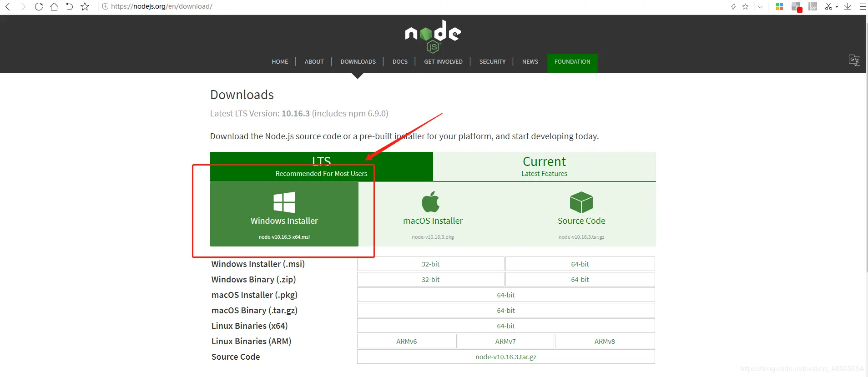The width and height of the screenshot is (868, 377).
Task: Choose 64-bit macOS Installer (.pkg)
Action: pos(506,295)
